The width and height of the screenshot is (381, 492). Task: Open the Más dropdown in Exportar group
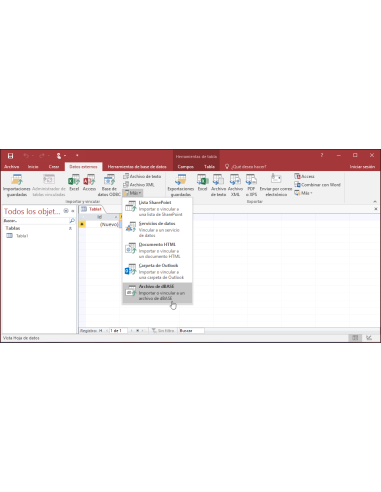304,193
